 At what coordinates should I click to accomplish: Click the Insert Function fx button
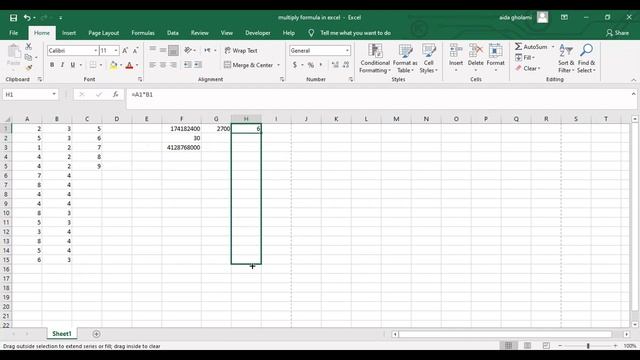pos(116,94)
